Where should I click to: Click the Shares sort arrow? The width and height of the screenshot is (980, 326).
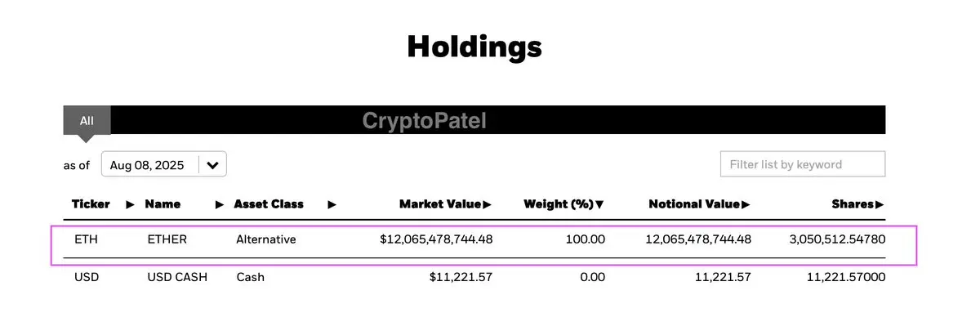coord(880,204)
